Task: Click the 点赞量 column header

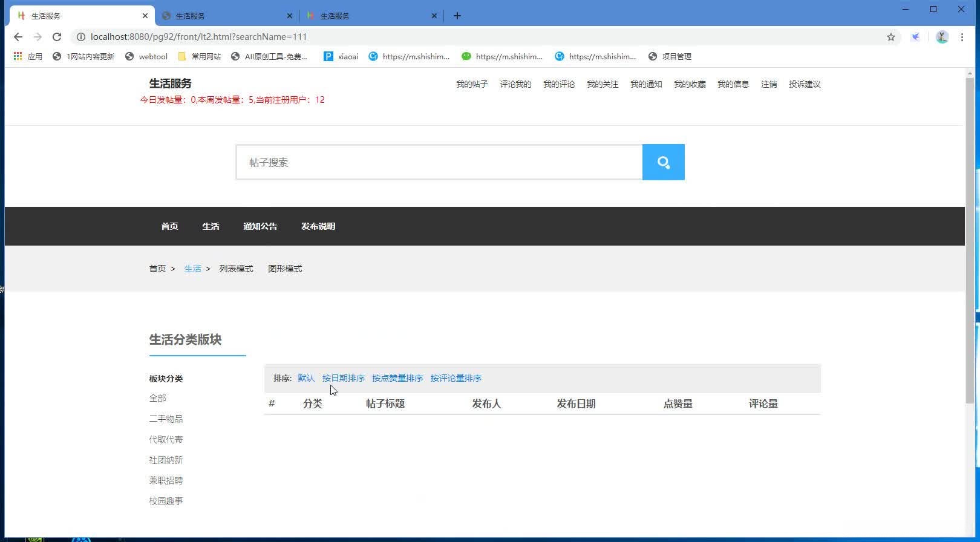Action: click(678, 403)
